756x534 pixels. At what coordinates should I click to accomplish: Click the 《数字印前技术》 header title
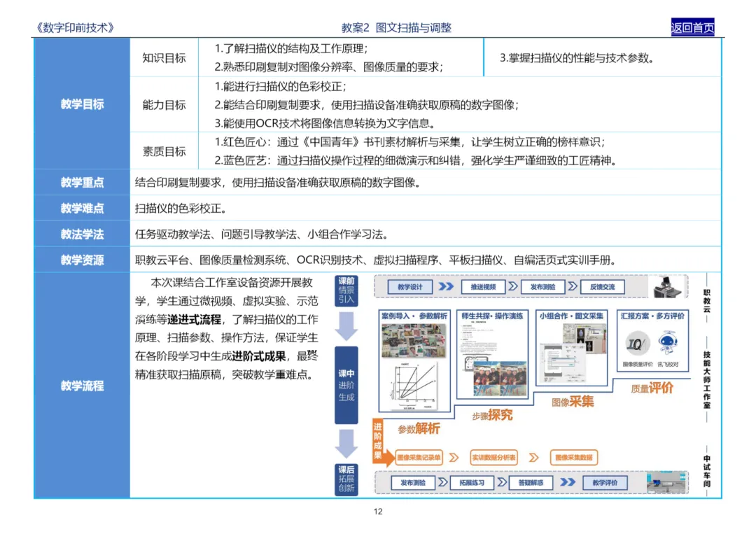coord(75,28)
